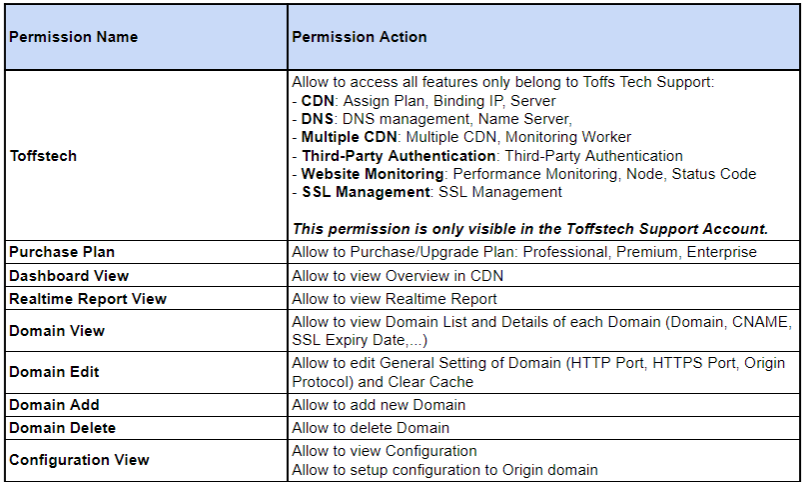Image resolution: width=805 pixels, height=485 pixels.
Task: Click the 'Allow to view Realtime Report' text
Action: click(x=394, y=299)
